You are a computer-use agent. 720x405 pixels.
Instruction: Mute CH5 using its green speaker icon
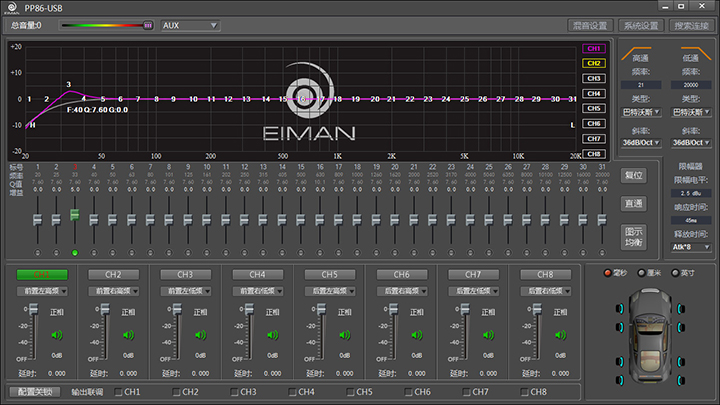[x=345, y=335]
